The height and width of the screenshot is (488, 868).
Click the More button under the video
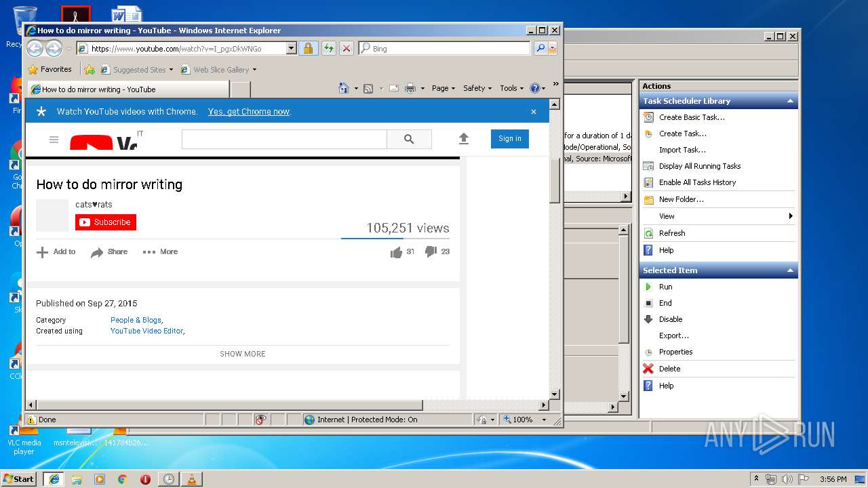point(160,252)
